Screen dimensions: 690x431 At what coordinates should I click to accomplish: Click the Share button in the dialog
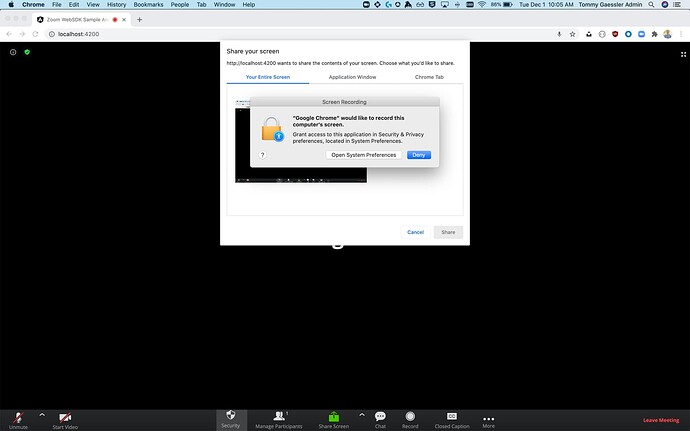click(x=448, y=232)
